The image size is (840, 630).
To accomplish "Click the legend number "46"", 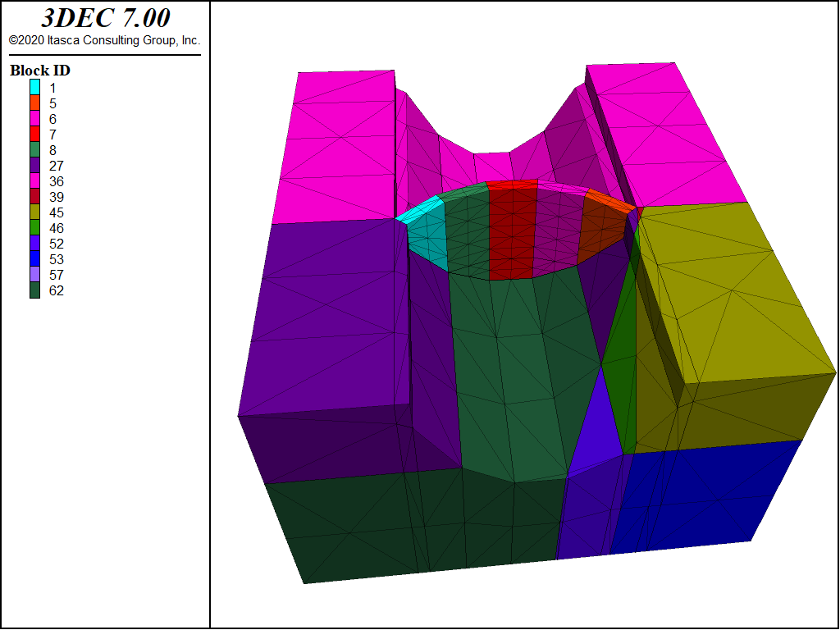I will click(57, 228).
